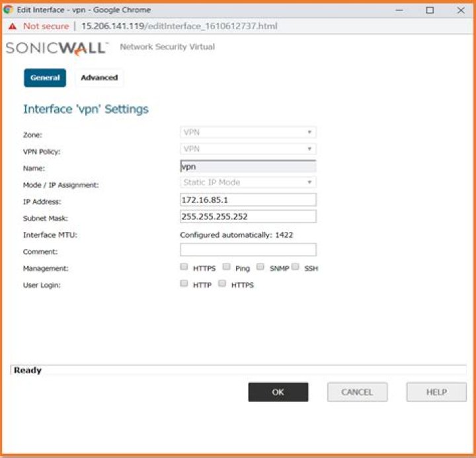Tick the User Login HTTP checkbox
The image size is (476, 458).
pos(184,283)
